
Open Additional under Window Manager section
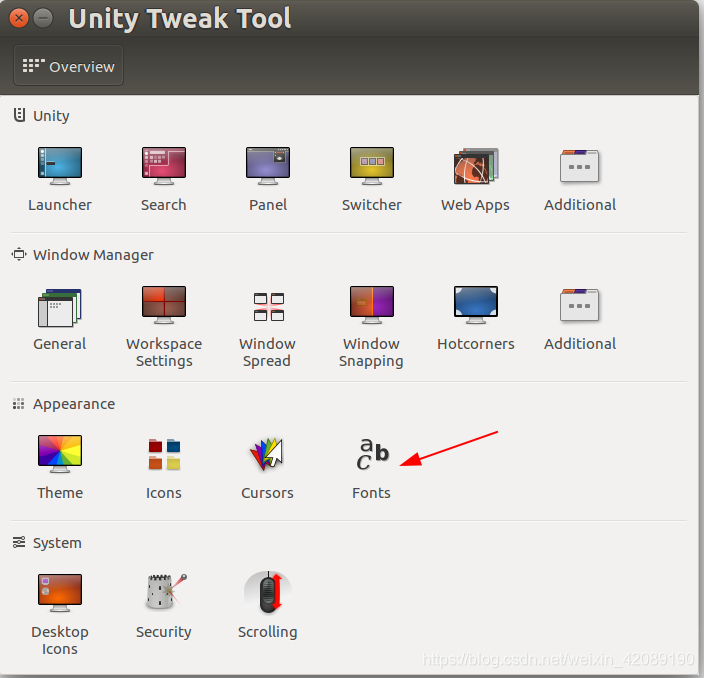(x=580, y=305)
